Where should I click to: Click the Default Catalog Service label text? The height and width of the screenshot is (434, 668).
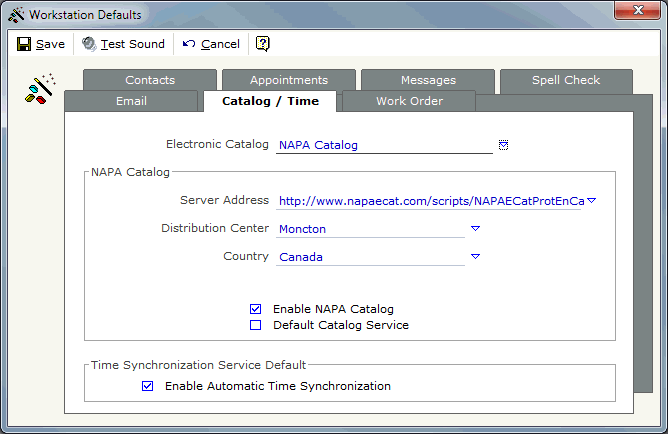click(341, 325)
